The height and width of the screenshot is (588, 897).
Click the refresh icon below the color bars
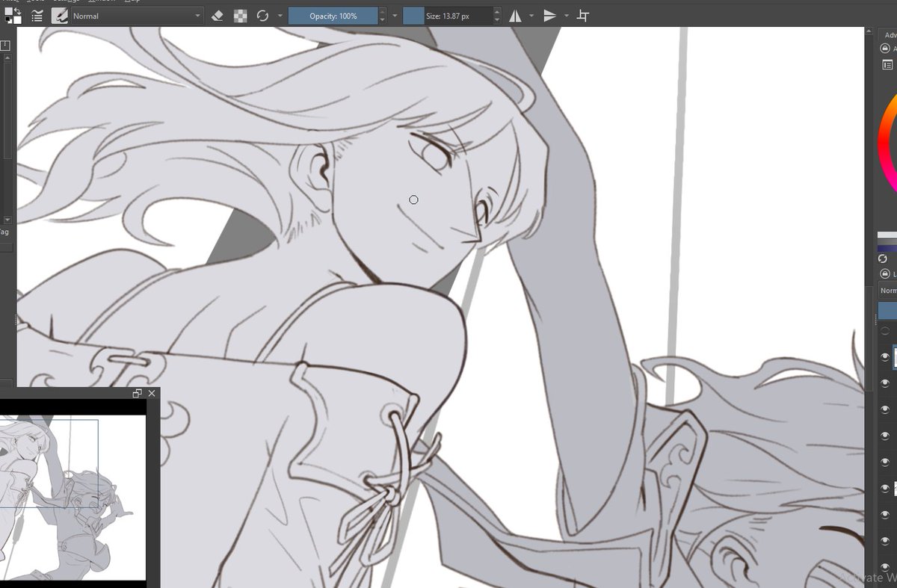coord(883,258)
